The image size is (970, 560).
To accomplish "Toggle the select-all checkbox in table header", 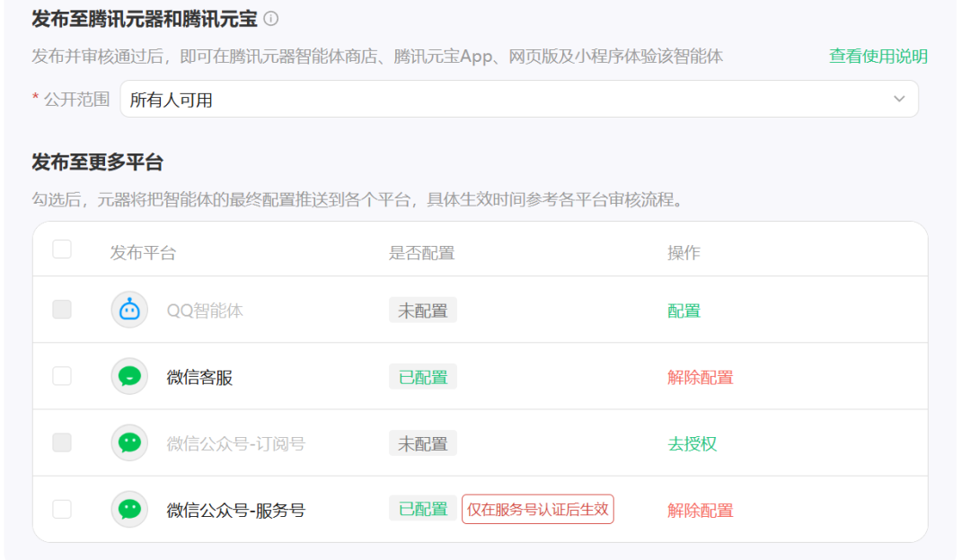I will 62,249.
